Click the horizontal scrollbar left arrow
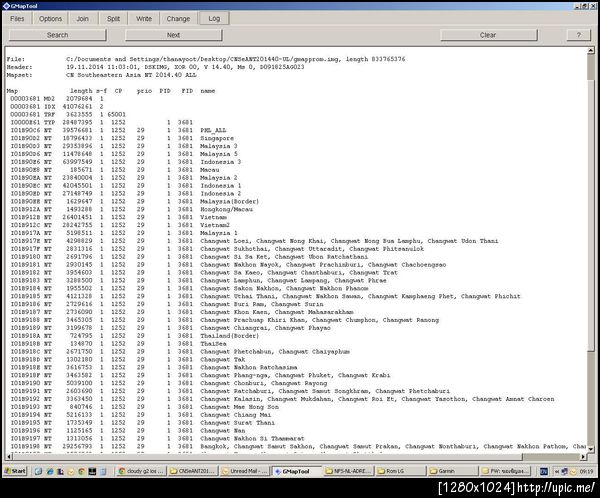 (x=9, y=457)
